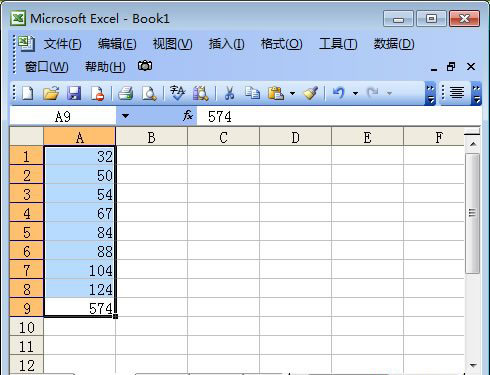Select row 10 header
Image resolution: width=490 pixels, height=375 pixels.
[26, 327]
